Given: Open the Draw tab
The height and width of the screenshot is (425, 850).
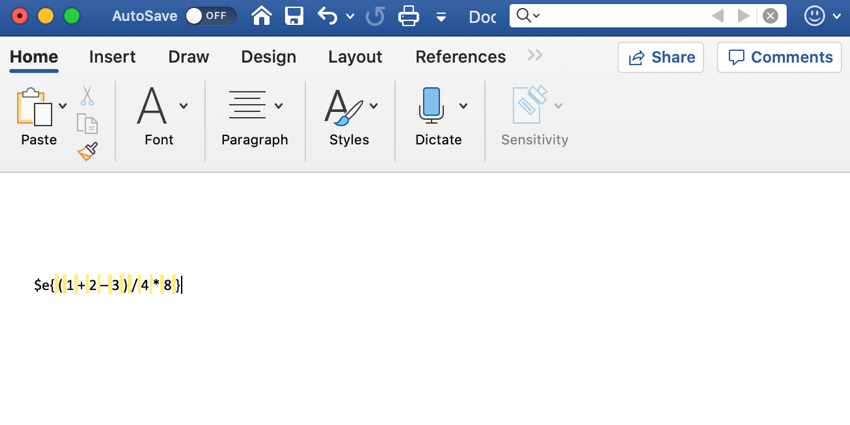Looking at the screenshot, I should click(189, 57).
